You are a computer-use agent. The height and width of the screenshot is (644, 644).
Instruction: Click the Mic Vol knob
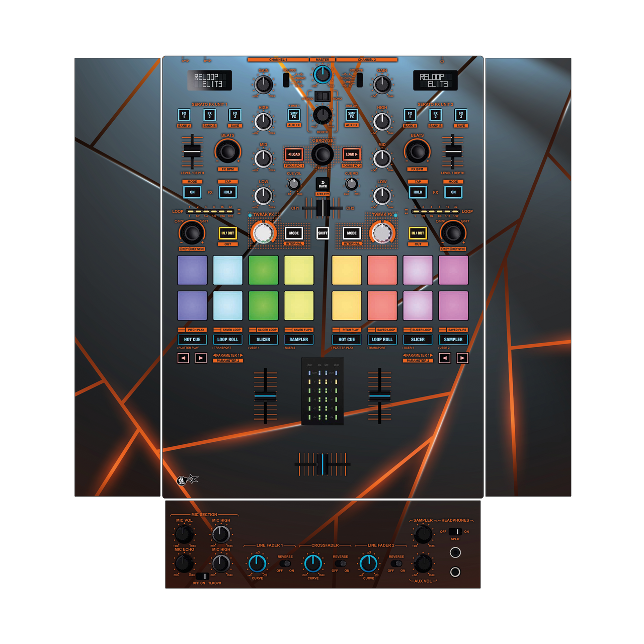pyautogui.click(x=184, y=534)
